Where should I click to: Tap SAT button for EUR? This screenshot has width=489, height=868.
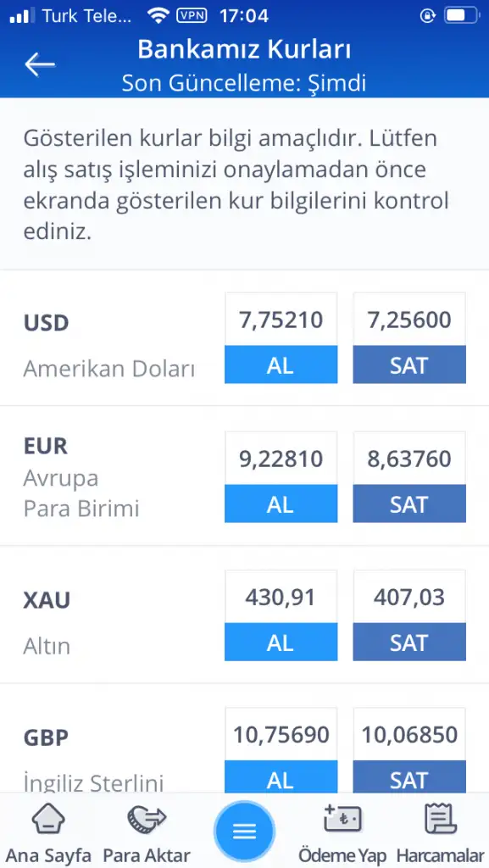click(409, 504)
